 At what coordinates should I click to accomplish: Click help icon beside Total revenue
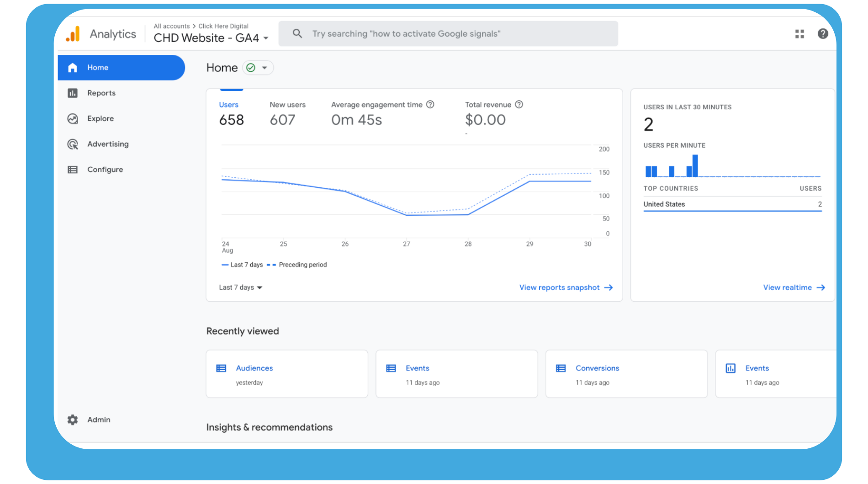[519, 105]
